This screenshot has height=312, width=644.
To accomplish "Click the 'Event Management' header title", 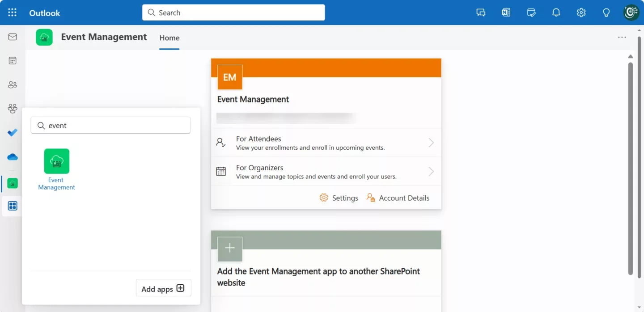I will pyautogui.click(x=104, y=37).
